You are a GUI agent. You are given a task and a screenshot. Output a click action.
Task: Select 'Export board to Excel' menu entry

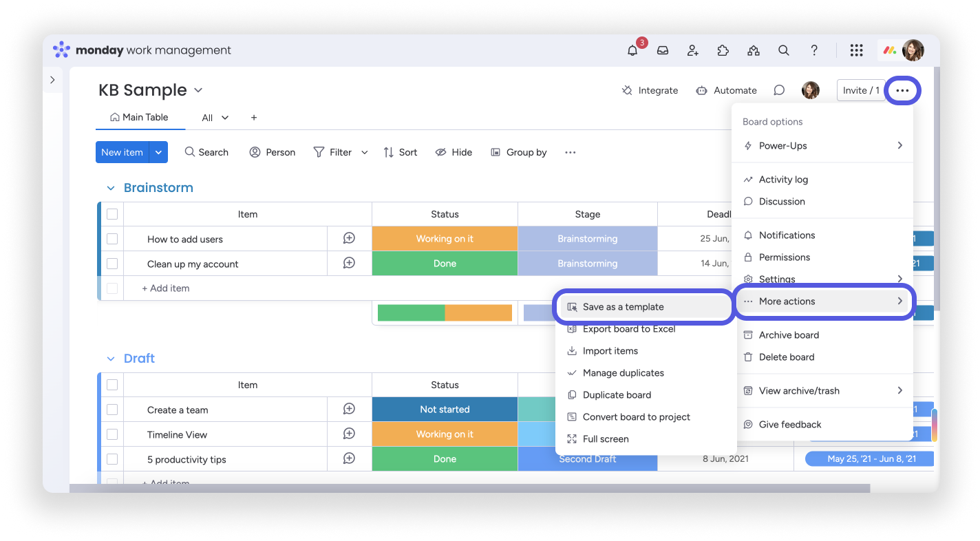click(x=628, y=329)
